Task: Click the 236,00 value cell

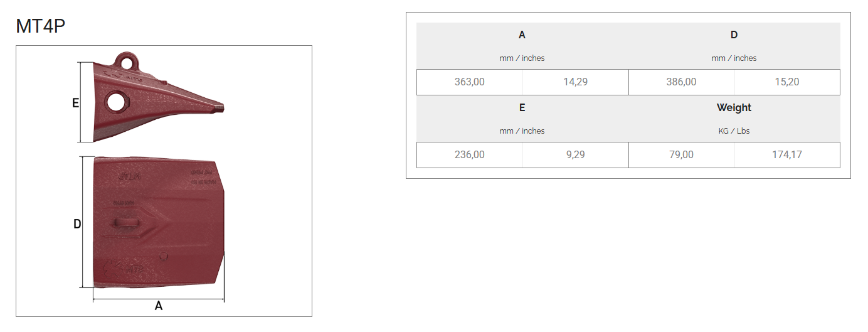Action: [470, 155]
